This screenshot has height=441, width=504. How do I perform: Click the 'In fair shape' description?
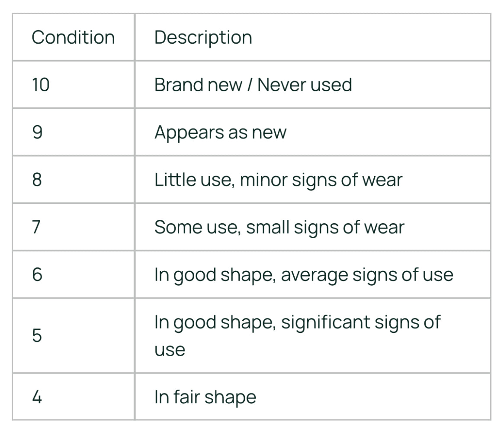coord(205,397)
